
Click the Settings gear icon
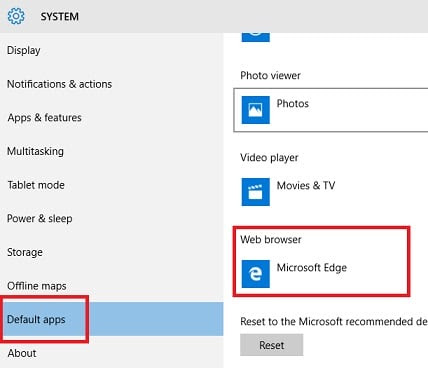pyautogui.click(x=16, y=16)
